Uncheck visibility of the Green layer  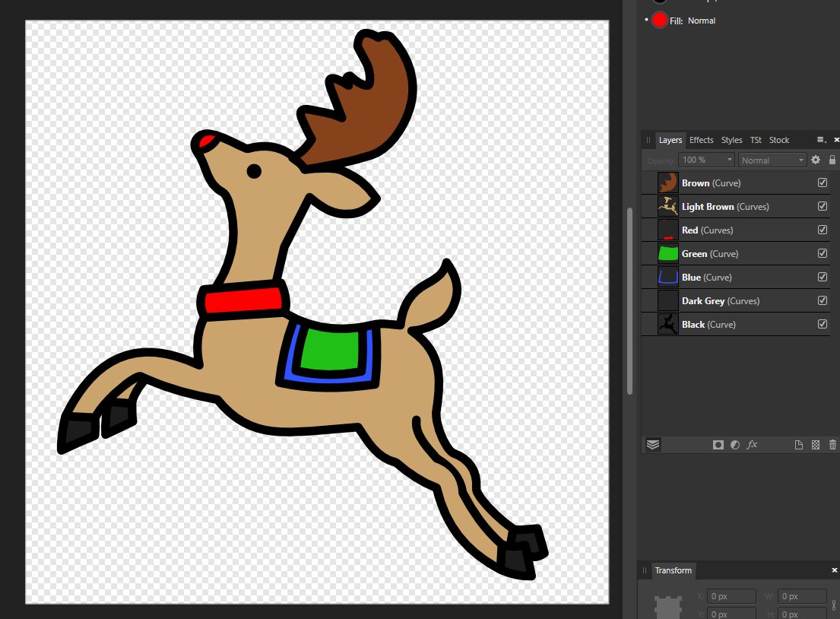coord(823,253)
